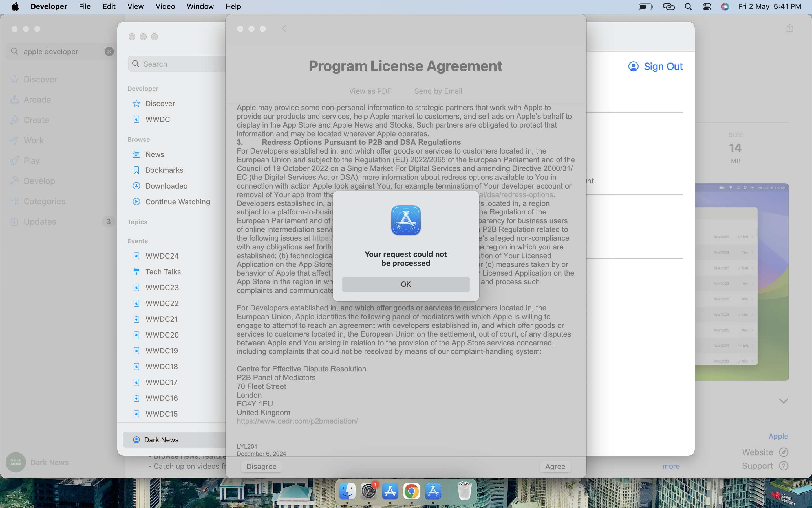This screenshot has width=812, height=508.
Task: Open WWDC24 event
Action: (x=162, y=256)
